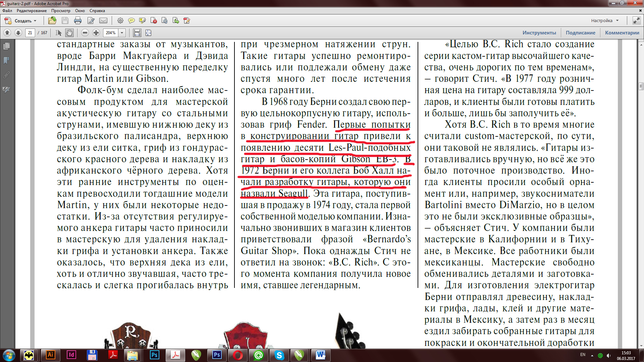644x362 pixels.
Task: Click the delete page icon
Action: (x=154, y=21)
